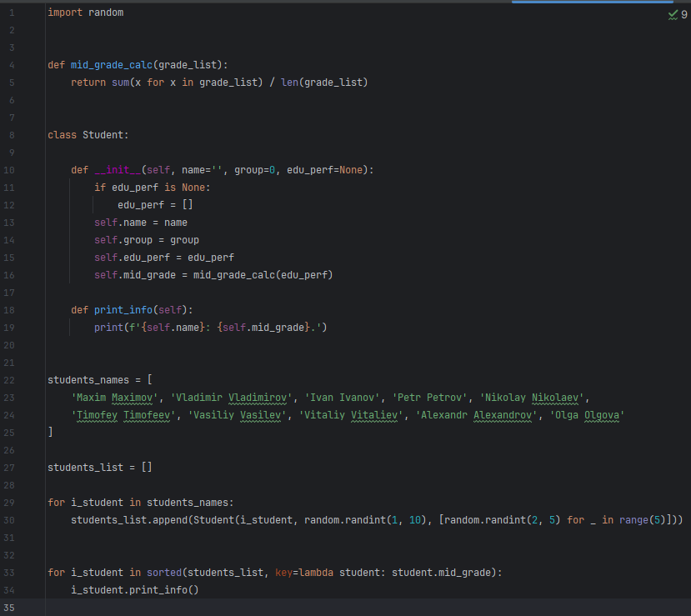Click the 'class Student:' declaration
691x616 pixels.
pyautogui.click(x=88, y=135)
